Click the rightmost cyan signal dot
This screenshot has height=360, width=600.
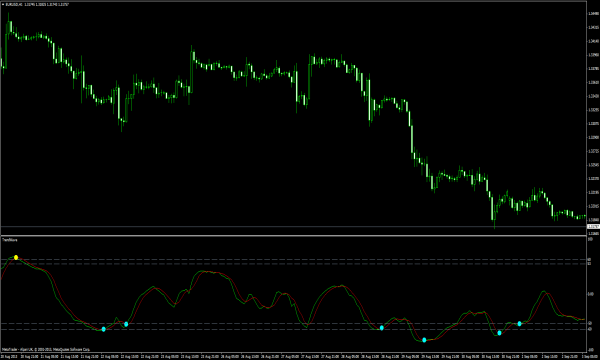point(520,324)
